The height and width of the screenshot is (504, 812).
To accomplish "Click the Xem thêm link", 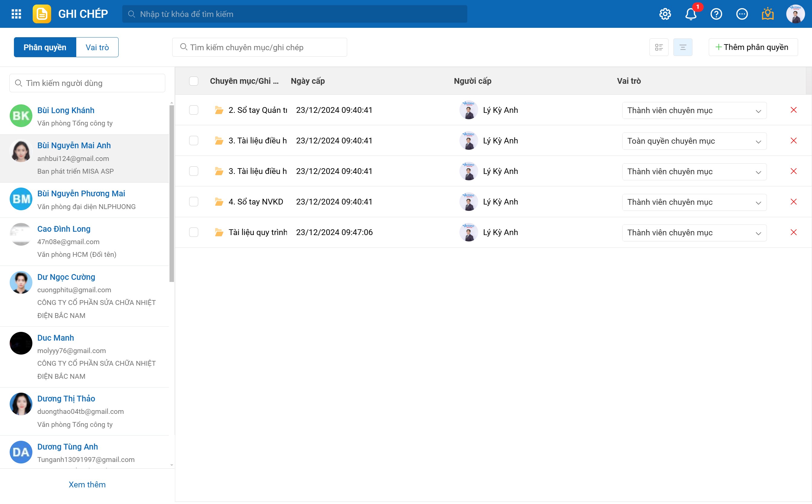I will coord(87,484).
